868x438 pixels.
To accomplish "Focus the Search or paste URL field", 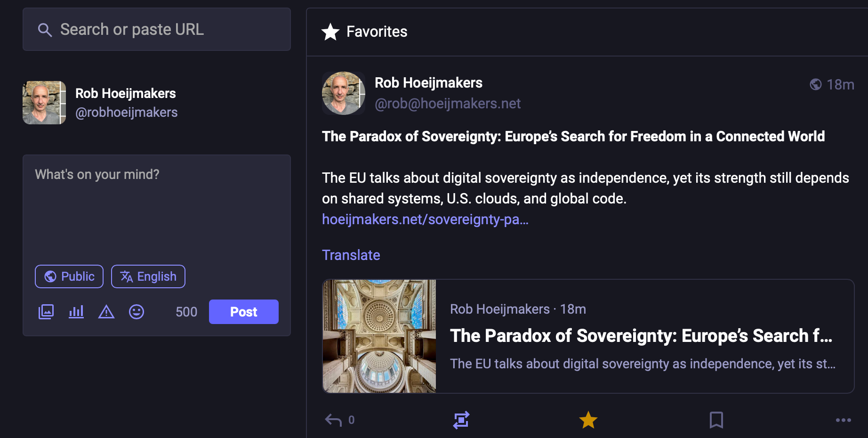I will [x=157, y=29].
